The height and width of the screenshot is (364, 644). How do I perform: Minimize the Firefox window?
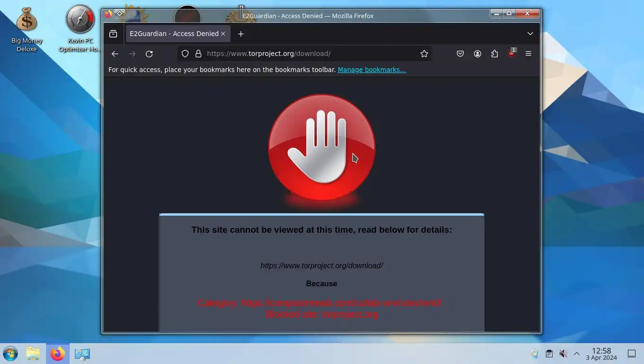pyautogui.click(x=496, y=14)
